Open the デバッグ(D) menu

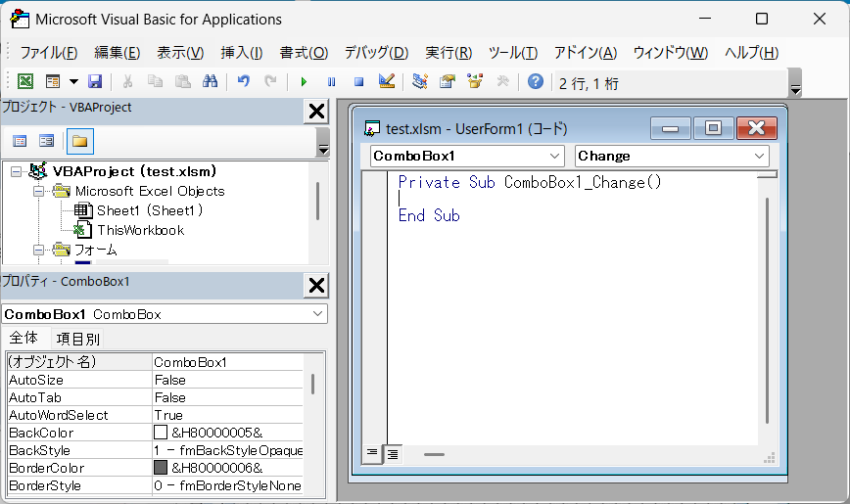(376, 53)
